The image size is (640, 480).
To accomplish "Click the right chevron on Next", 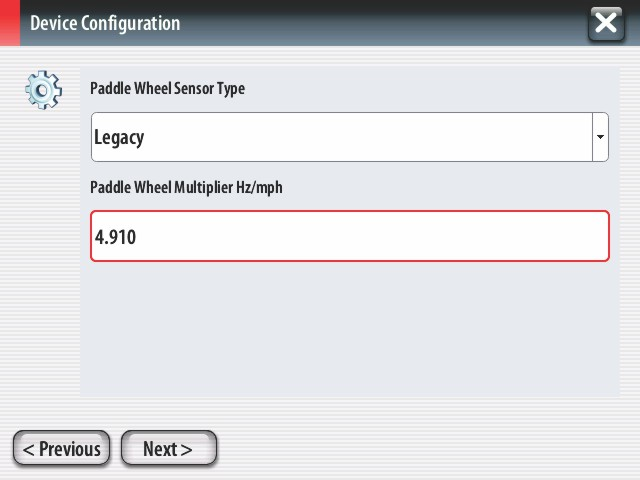I will 186,450.
